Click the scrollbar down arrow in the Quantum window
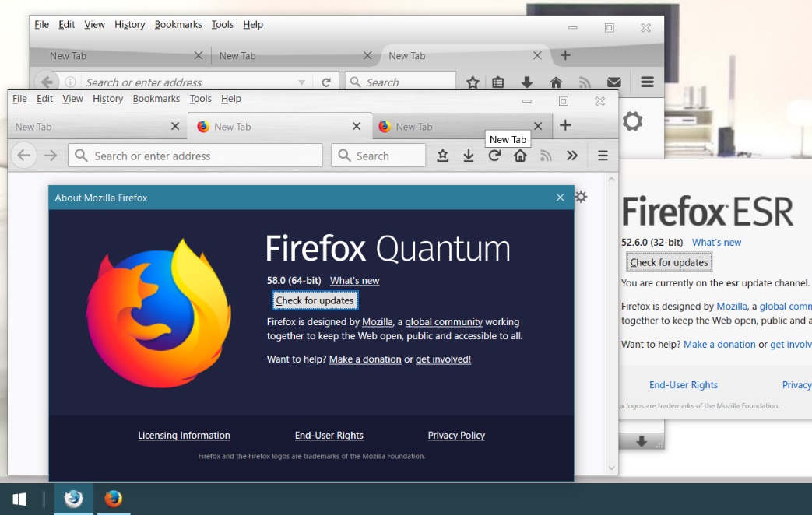 coord(612,468)
